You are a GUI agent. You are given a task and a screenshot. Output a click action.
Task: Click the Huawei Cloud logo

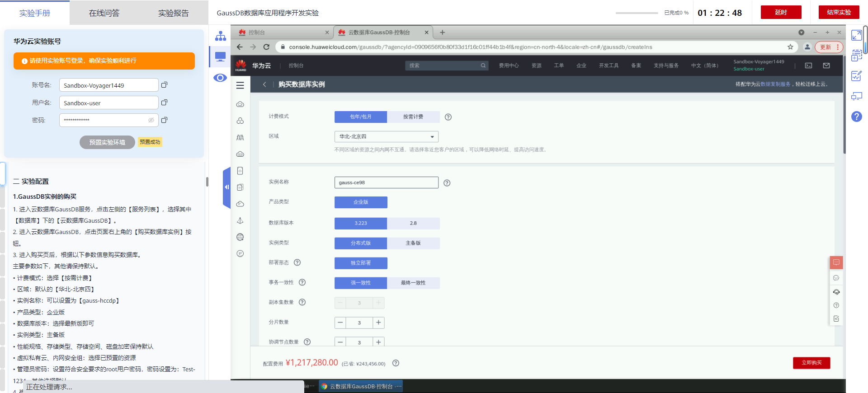click(x=241, y=65)
